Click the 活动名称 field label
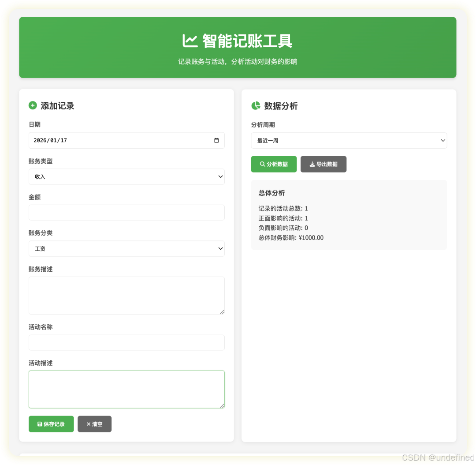Image resolution: width=476 pixels, height=465 pixels. (x=41, y=327)
